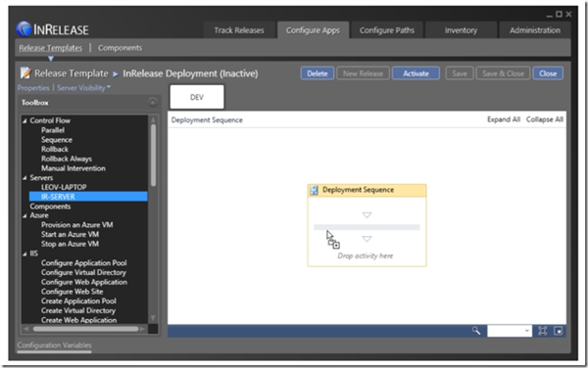588x368 pixels.
Task: Click the Save & Close button
Action: tap(503, 73)
